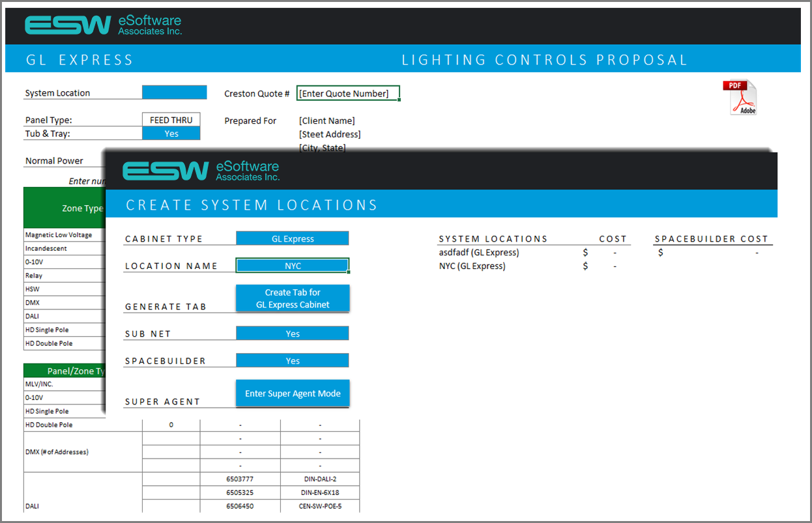Click the DIN-EN-6X18 model cell

click(x=320, y=492)
